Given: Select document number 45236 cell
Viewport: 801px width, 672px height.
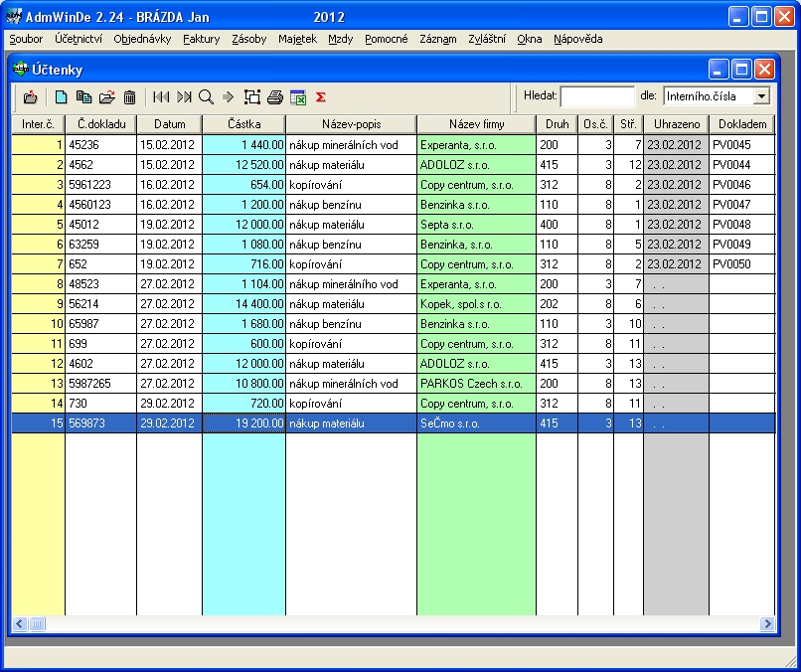Looking at the screenshot, I should click(x=101, y=145).
